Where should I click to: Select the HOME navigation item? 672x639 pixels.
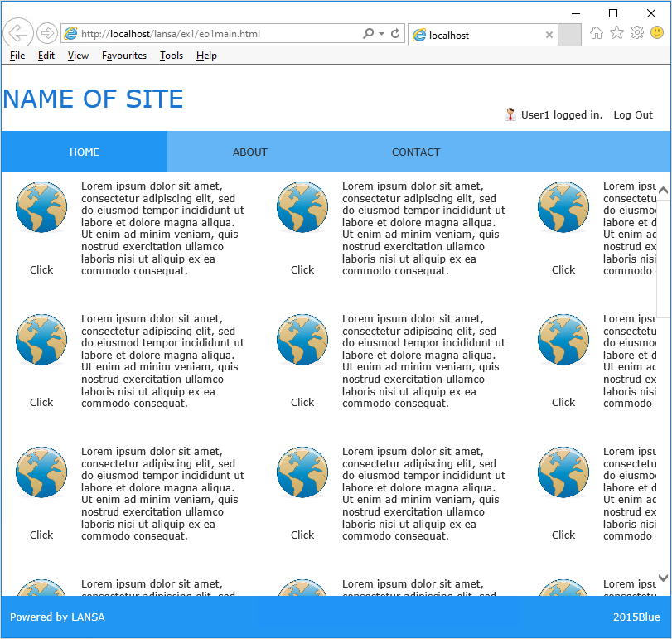(x=85, y=152)
